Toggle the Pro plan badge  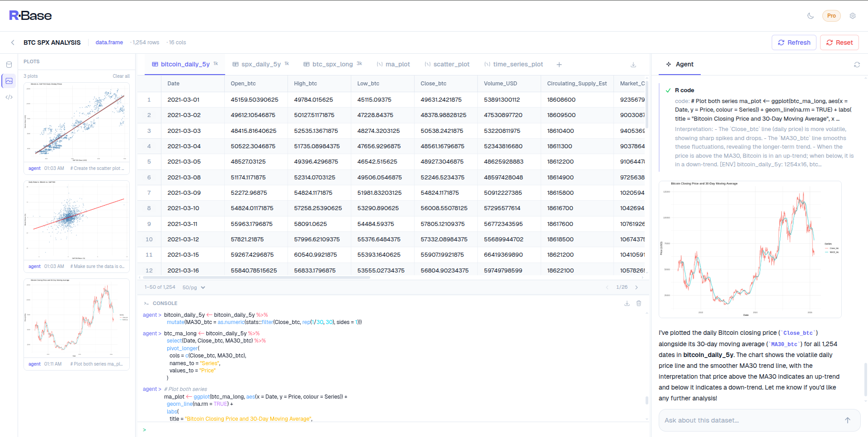tap(831, 15)
